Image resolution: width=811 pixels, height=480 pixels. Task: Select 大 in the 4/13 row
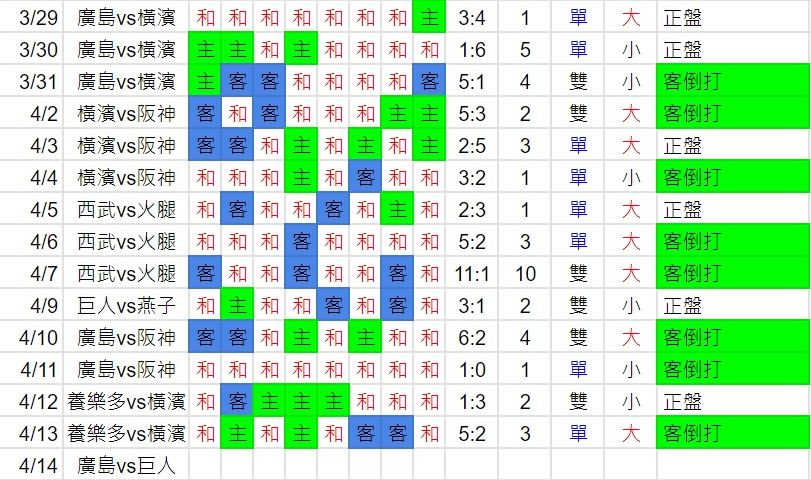[x=630, y=434]
